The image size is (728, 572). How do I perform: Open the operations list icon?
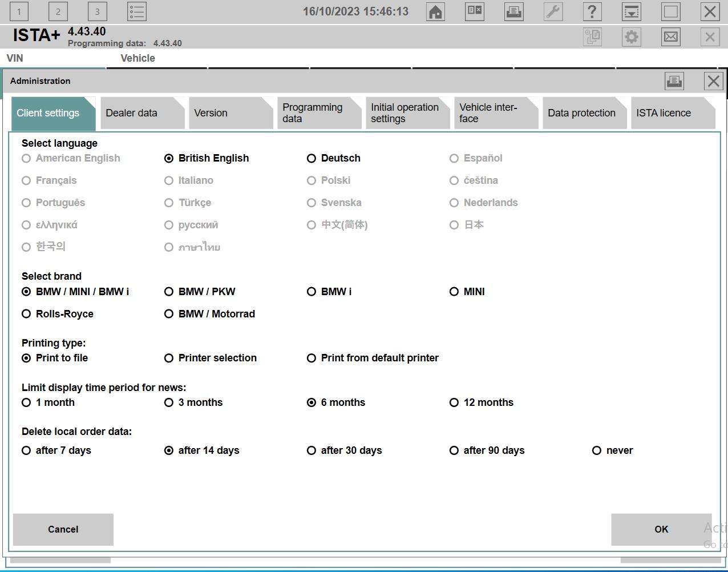click(x=137, y=11)
